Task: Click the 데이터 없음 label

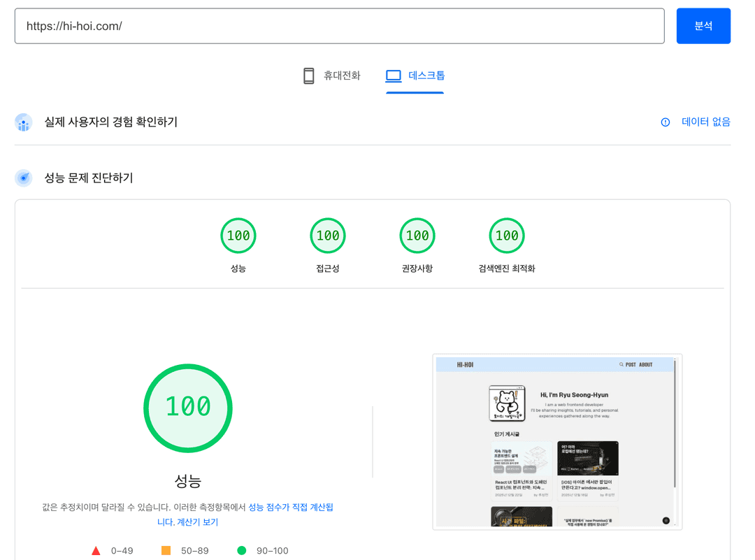Action: 705,122
